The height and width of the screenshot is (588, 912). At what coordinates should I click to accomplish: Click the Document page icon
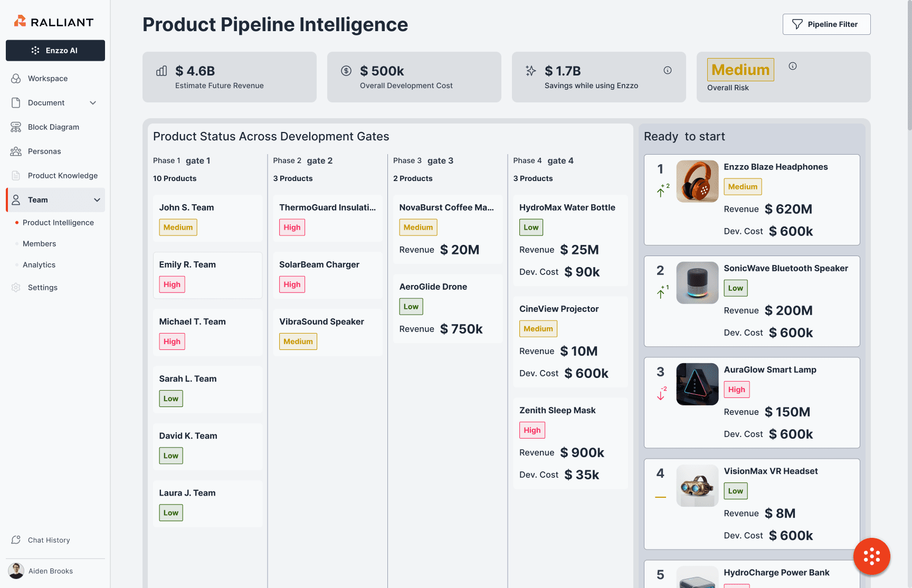click(16, 103)
